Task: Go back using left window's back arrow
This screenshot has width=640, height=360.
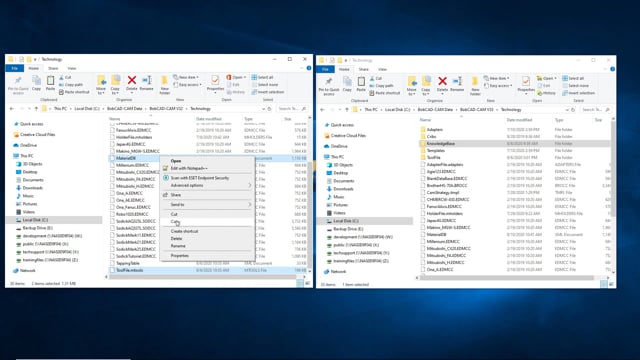Action: [11, 109]
